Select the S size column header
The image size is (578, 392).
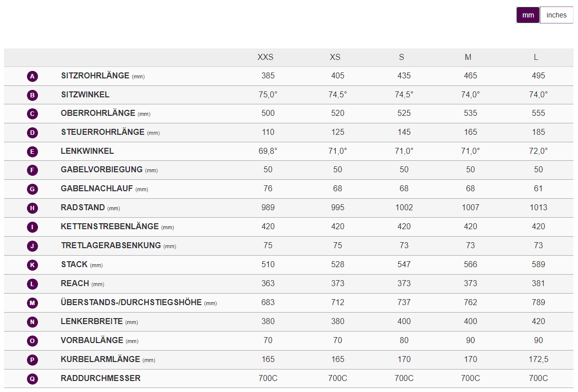coord(402,57)
